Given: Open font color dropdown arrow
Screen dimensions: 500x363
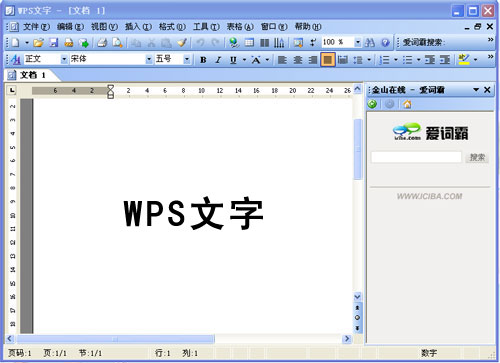Looking at the screenshot, I should point(267,60).
